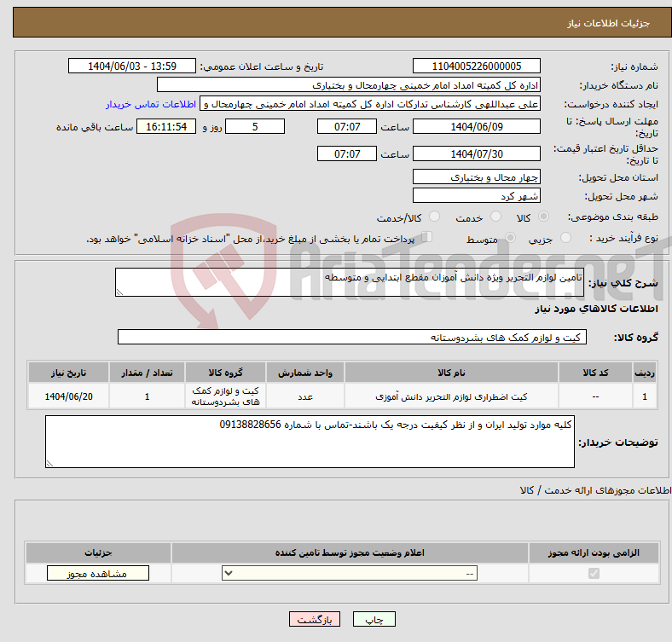Expand the permit status dropdown
This screenshot has width=672, height=642.
pyautogui.click(x=350, y=574)
